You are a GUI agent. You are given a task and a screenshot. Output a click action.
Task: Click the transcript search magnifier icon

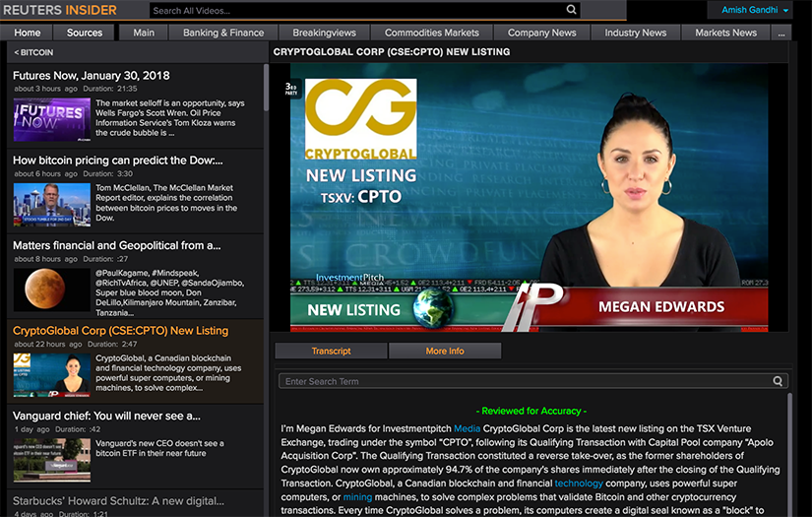(x=778, y=381)
